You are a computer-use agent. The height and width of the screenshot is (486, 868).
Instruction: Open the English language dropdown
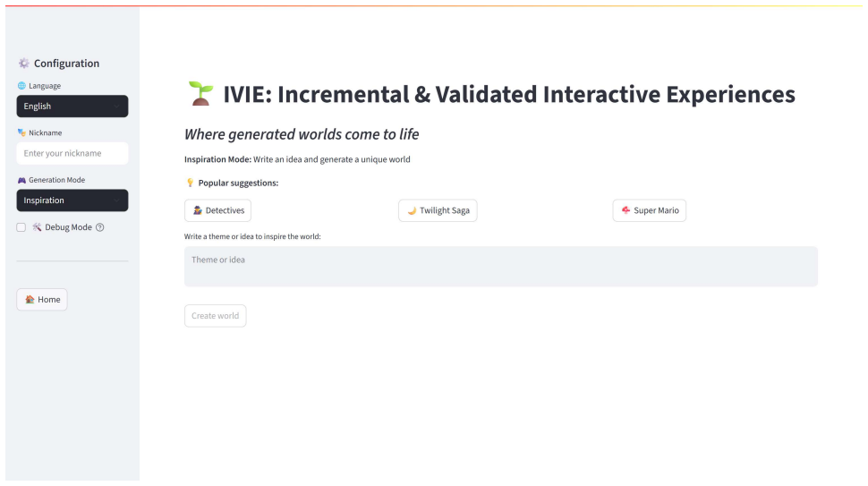click(72, 107)
